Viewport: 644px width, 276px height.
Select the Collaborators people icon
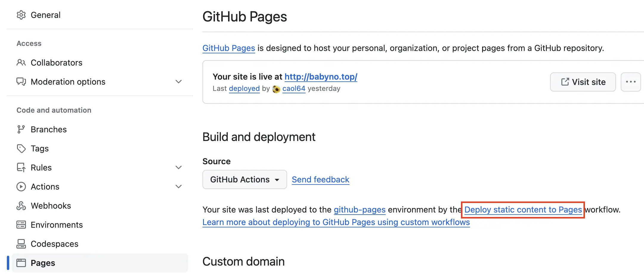[21, 63]
